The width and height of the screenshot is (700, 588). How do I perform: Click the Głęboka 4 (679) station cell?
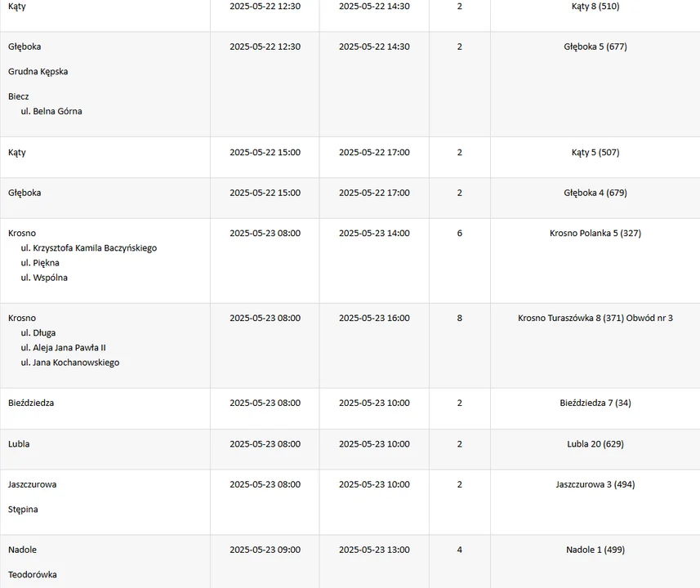595,193
